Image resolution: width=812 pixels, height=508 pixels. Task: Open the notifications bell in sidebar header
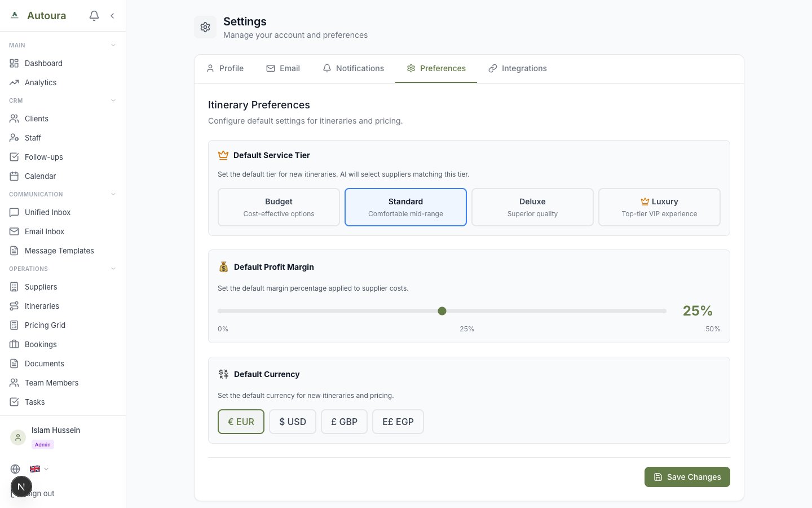94,16
